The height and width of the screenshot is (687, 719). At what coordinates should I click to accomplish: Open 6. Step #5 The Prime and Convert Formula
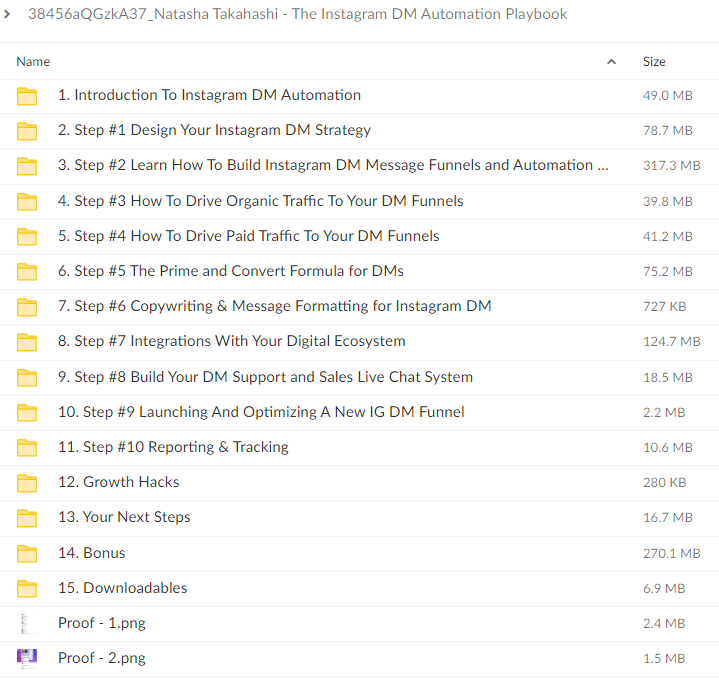click(x=231, y=271)
